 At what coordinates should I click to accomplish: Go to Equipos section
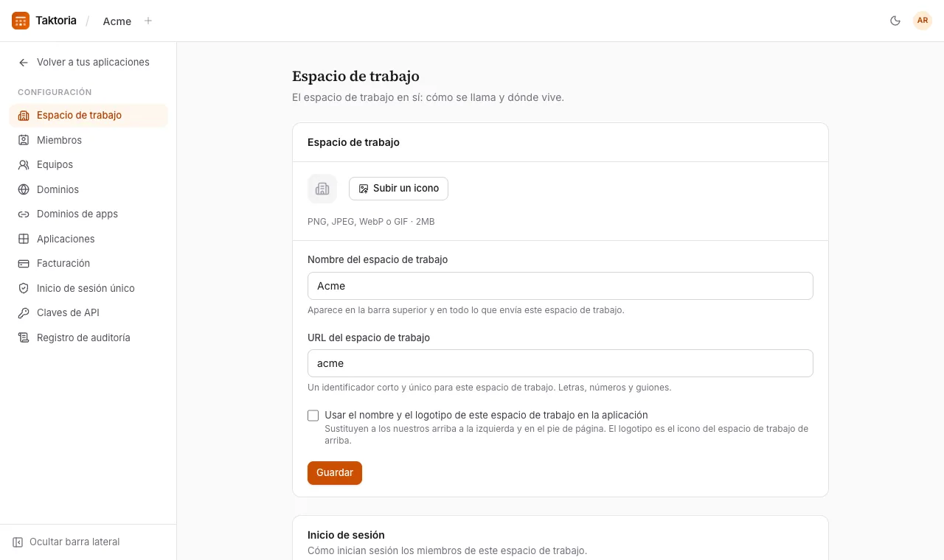(x=88, y=165)
